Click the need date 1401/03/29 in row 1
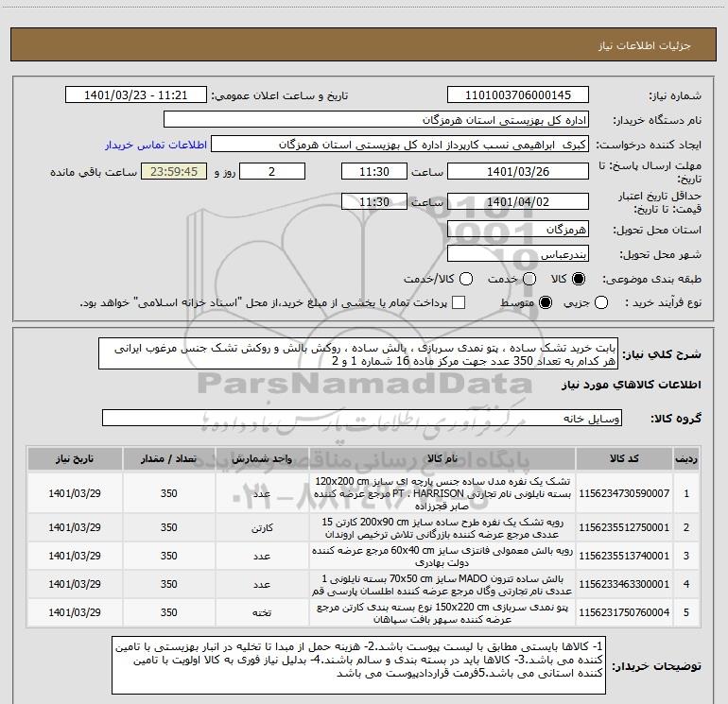This screenshot has width=728, height=704. (x=75, y=493)
